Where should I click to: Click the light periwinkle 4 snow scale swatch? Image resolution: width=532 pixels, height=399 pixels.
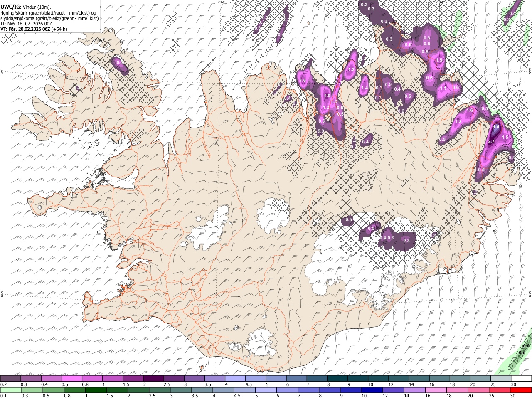click(235, 379)
